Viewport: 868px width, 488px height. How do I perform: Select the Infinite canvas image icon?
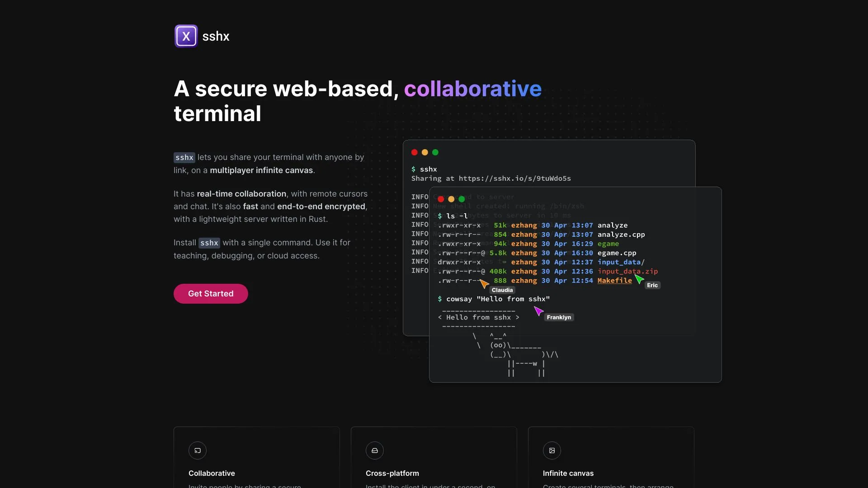pos(552,450)
